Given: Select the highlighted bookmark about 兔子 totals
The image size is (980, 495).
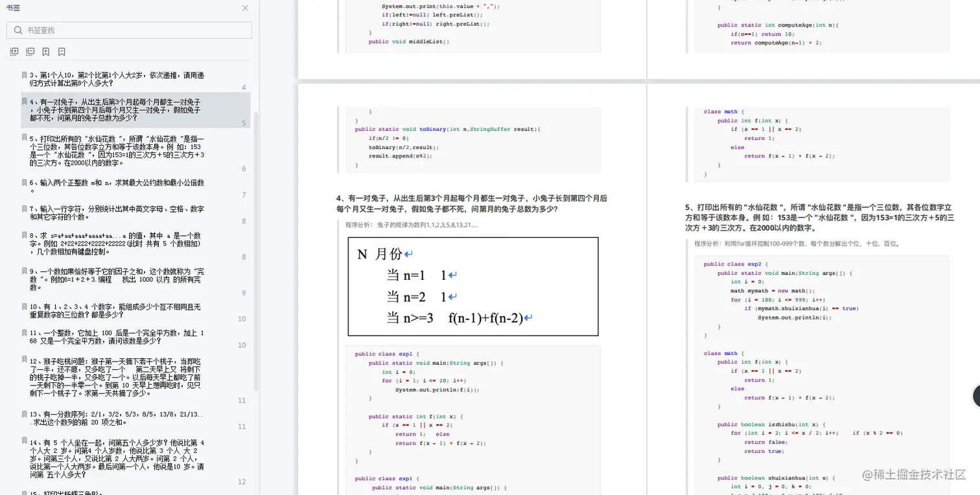Looking at the screenshot, I should tap(130, 109).
